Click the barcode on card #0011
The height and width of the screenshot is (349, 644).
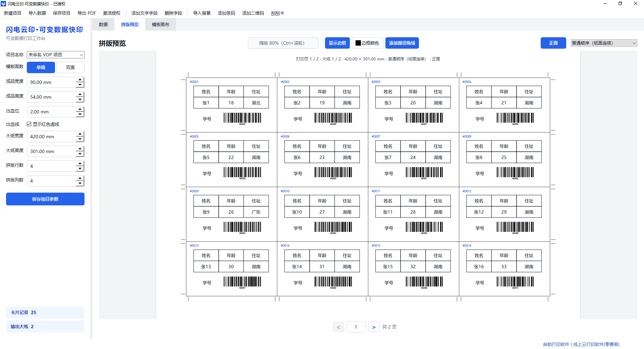(424, 227)
